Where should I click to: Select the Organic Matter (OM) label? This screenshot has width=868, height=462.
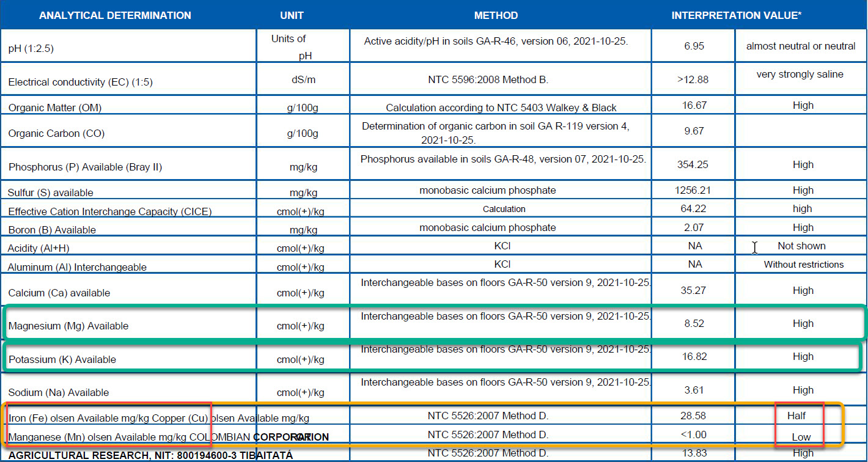[55, 108]
